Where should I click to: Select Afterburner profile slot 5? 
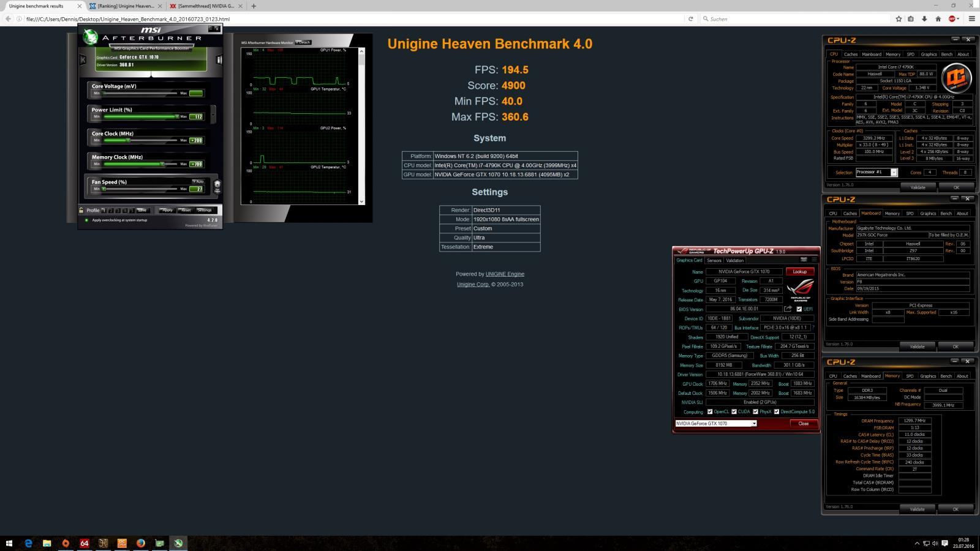click(132, 211)
